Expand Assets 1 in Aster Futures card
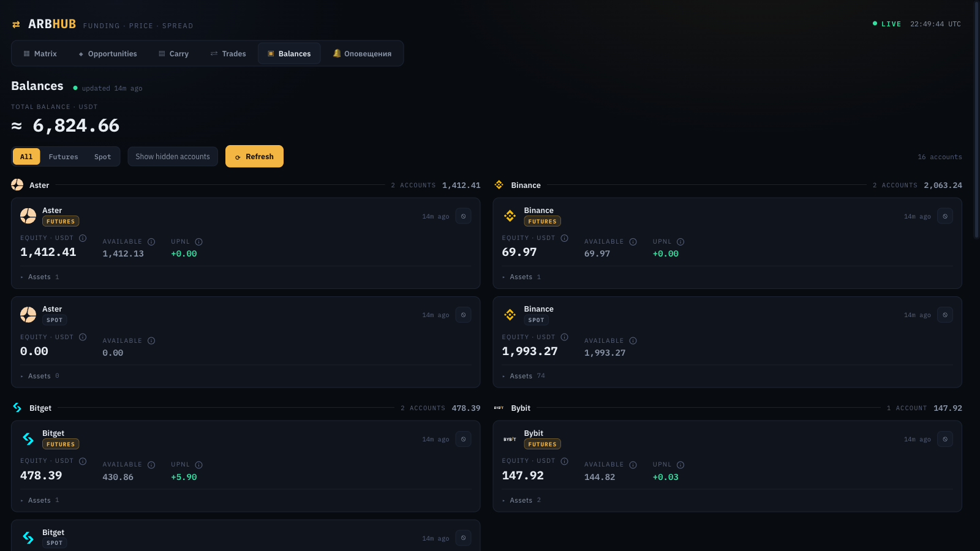The image size is (980, 551). coord(40,277)
